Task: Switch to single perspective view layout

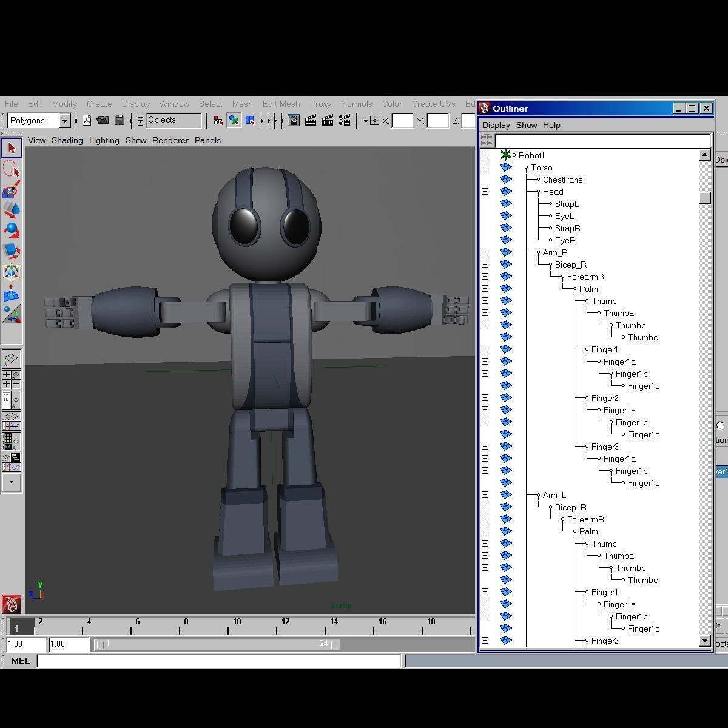Action: pos(12,359)
